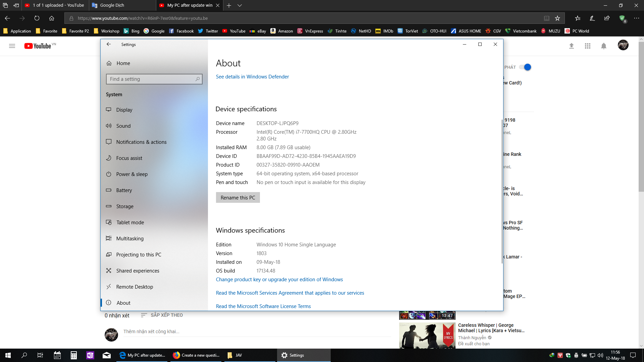Viewport: 644px width, 362px height.
Task: Click the Rename this PC button
Action: click(237, 197)
